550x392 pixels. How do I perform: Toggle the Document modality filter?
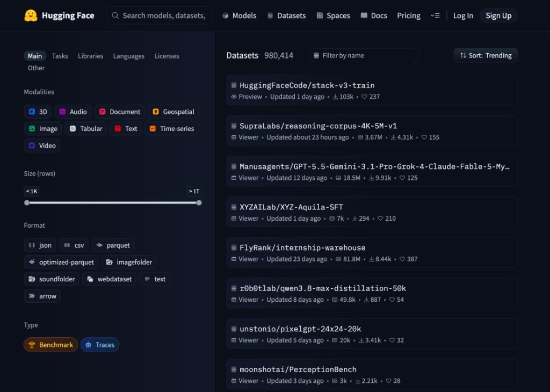(x=120, y=112)
